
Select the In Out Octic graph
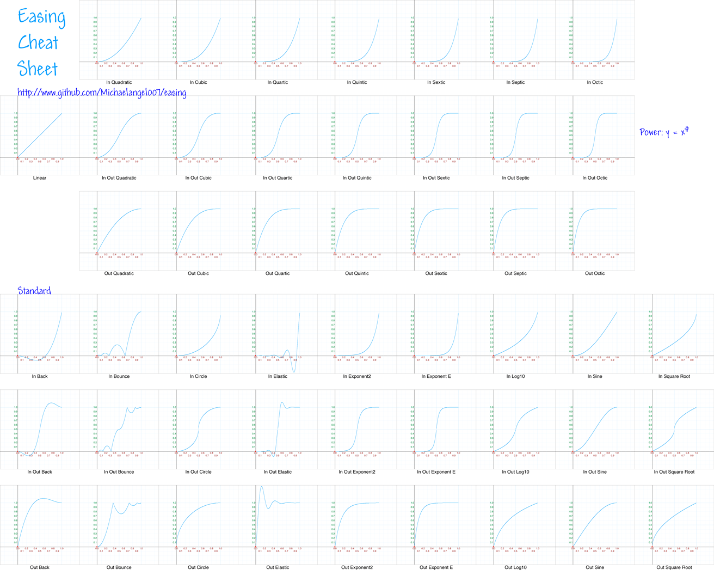595,136
